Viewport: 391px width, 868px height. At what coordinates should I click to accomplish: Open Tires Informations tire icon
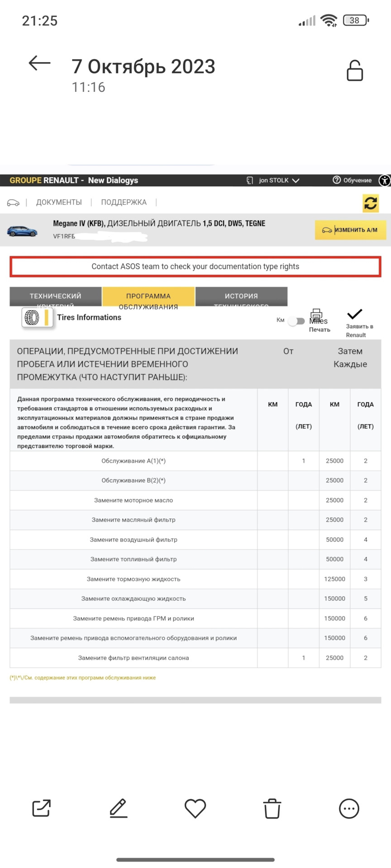pos(37,318)
